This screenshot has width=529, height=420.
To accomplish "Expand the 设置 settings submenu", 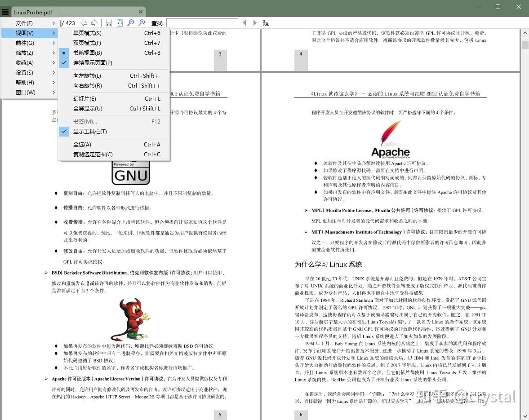I will (23, 72).
